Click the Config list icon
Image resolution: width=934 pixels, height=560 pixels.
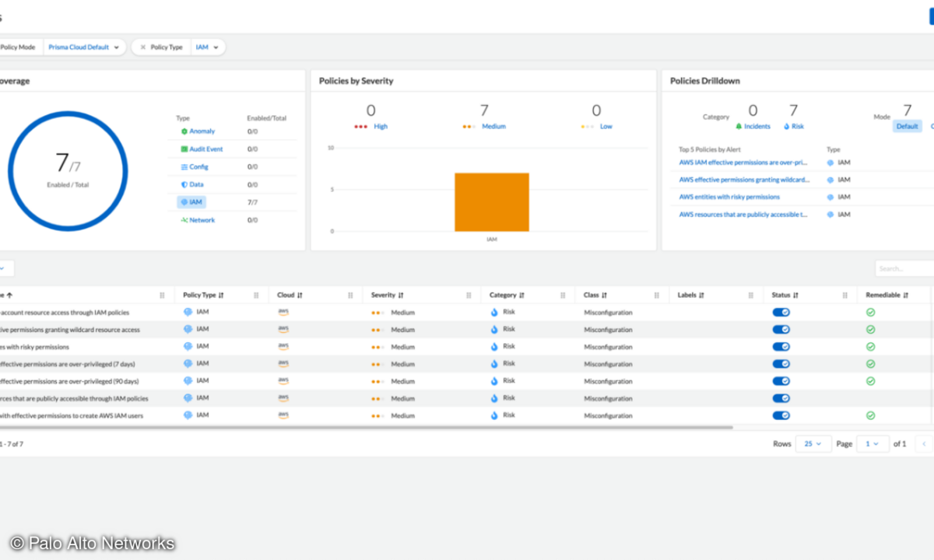point(184,167)
